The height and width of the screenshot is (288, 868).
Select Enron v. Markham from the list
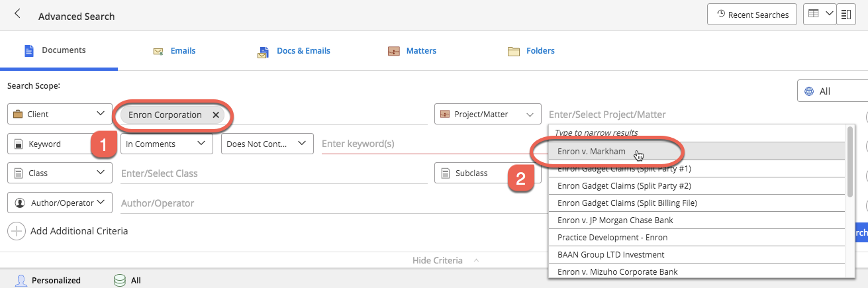pyautogui.click(x=591, y=152)
